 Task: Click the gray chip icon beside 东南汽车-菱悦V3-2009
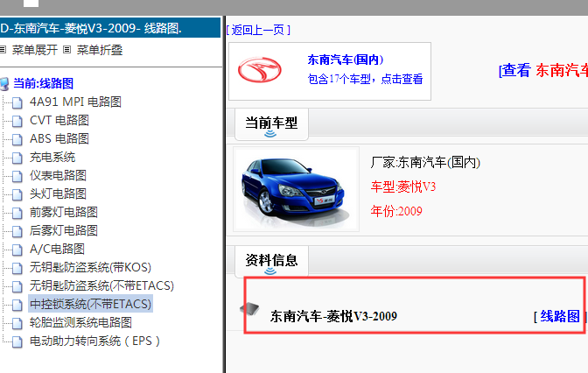pyautogui.click(x=249, y=309)
